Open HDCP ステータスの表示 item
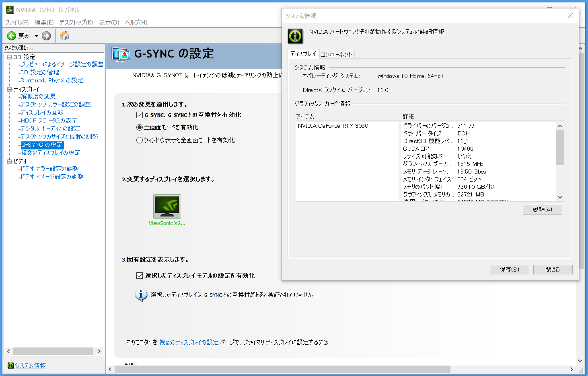This screenshot has height=376, width=588. pyautogui.click(x=49, y=121)
